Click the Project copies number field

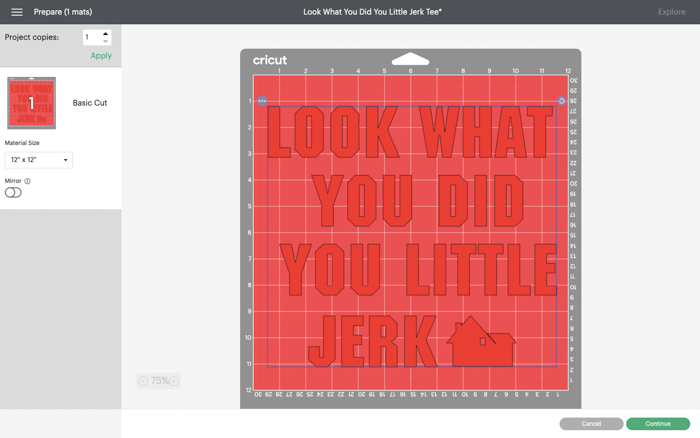pos(93,37)
